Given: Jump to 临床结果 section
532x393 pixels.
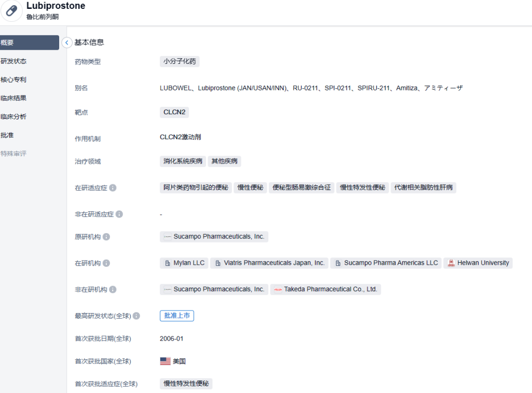Looking at the screenshot, I should pyautogui.click(x=13, y=98).
